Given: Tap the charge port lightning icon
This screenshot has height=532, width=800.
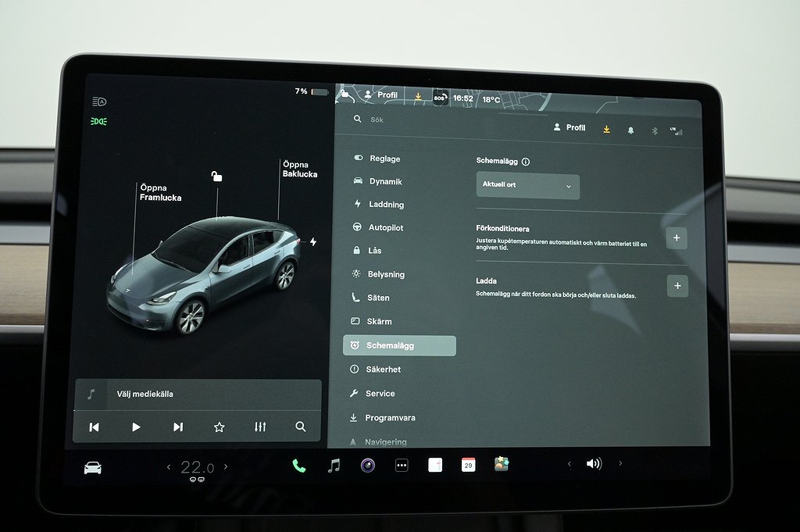Looking at the screenshot, I should [x=313, y=242].
